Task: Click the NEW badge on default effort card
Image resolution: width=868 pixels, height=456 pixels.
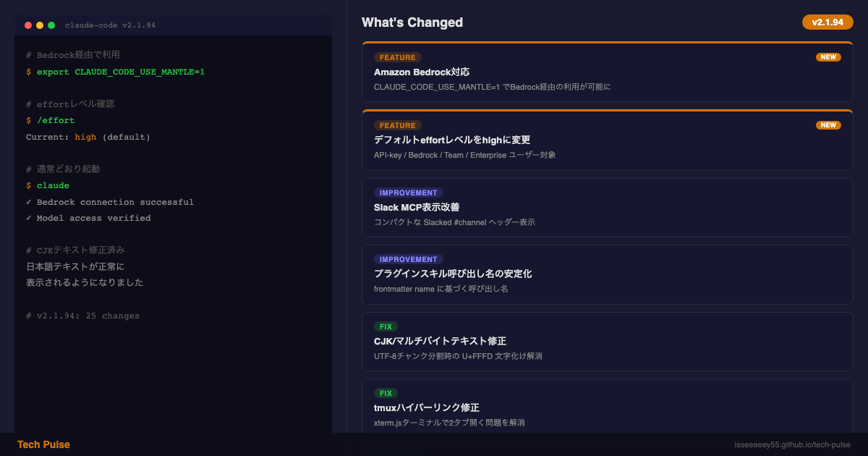Action: pos(828,125)
